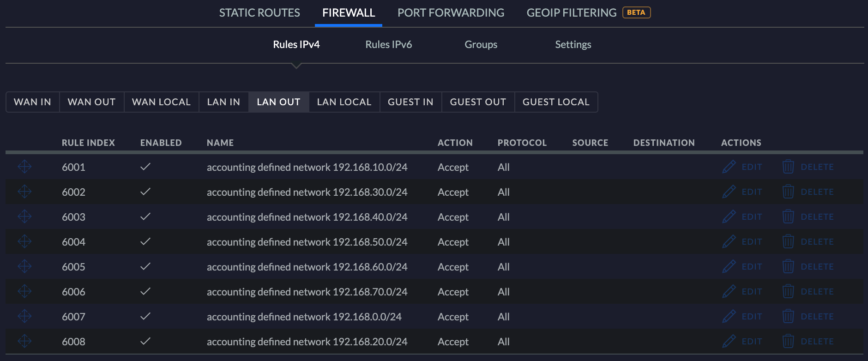Click the trash icon for rule 6006
The image size is (868, 361).
[788, 291]
